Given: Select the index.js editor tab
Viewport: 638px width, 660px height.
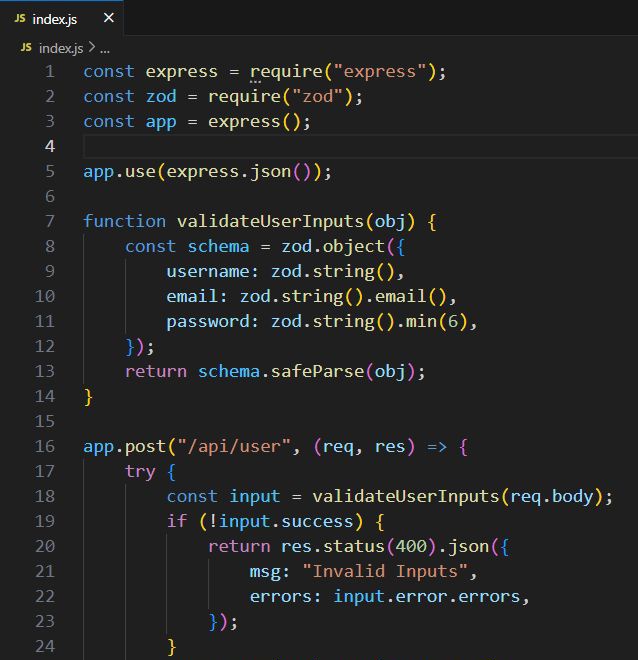Looking at the screenshot, I should [61, 18].
